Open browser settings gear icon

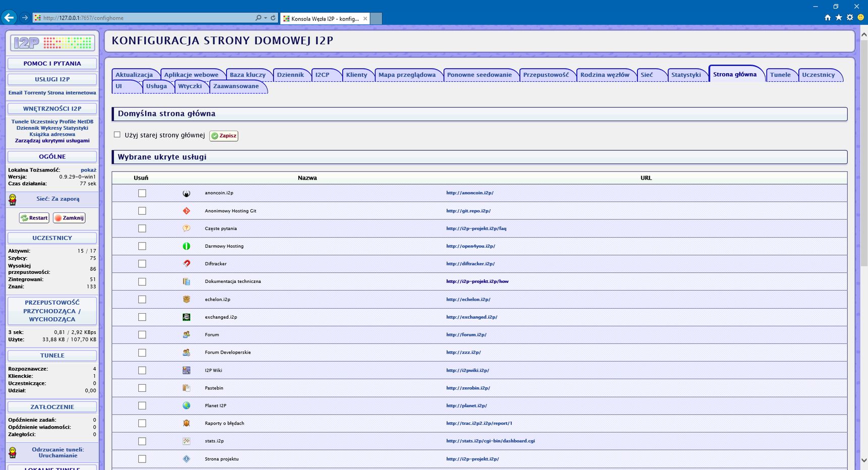pyautogui.click(x=850, y=18)
